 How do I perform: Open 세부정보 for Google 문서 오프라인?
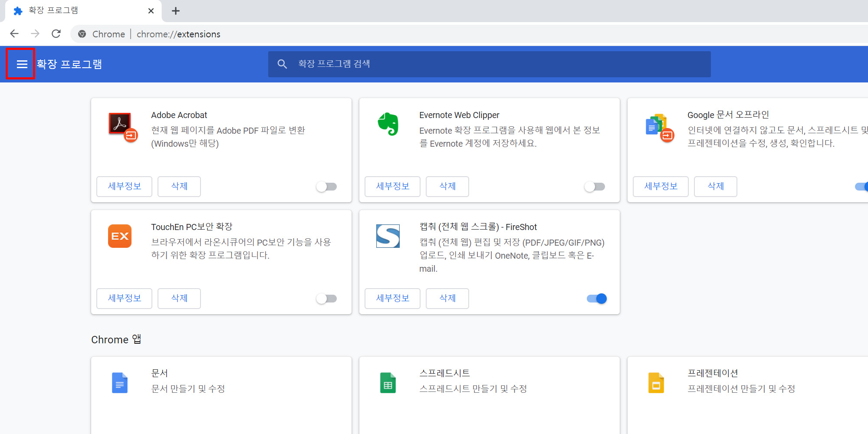pyautogui.click(x=661, y=187)
